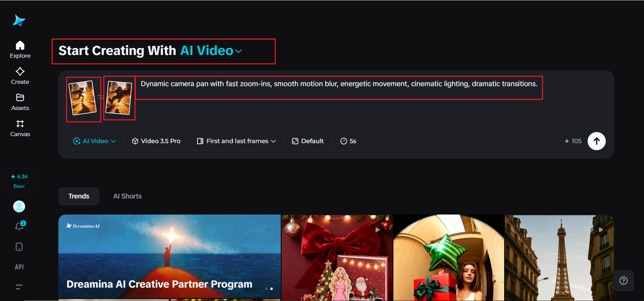The height and width of the screenshot is (301, 644).
Task: Open the Explore home page
Action: pyautogui.click(x=20, y=50)
